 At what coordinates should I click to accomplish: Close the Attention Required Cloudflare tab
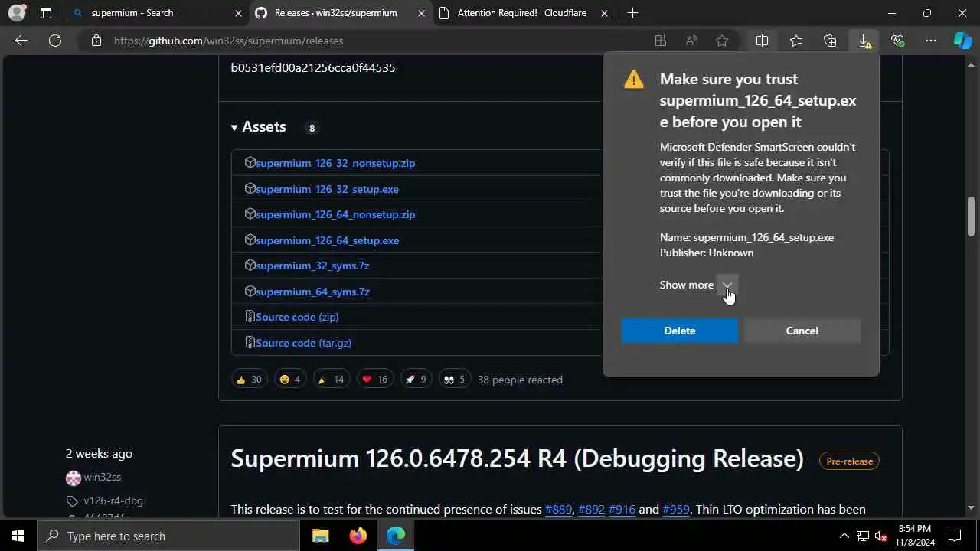pos(604,13)
